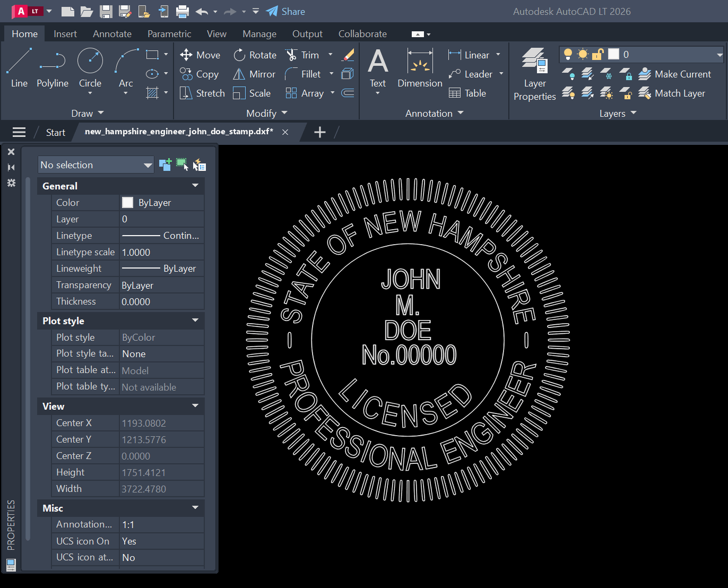The width and height of the screenshot is (728, 588).
Task: Click the Erase tool icon
Action: click(348, 55)
